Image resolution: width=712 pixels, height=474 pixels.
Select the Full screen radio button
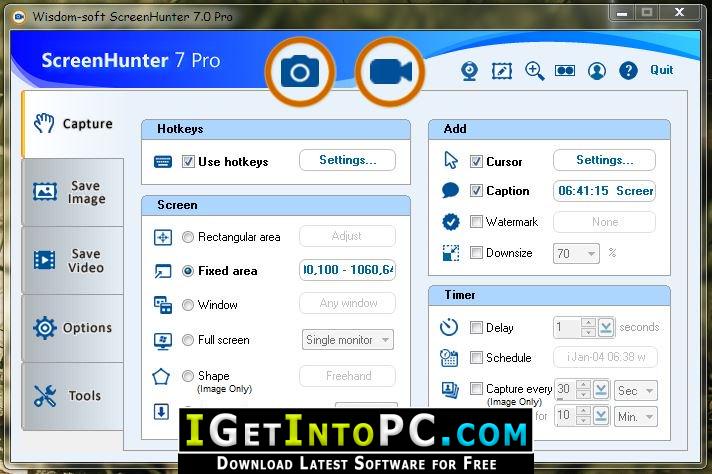(188, 340)
